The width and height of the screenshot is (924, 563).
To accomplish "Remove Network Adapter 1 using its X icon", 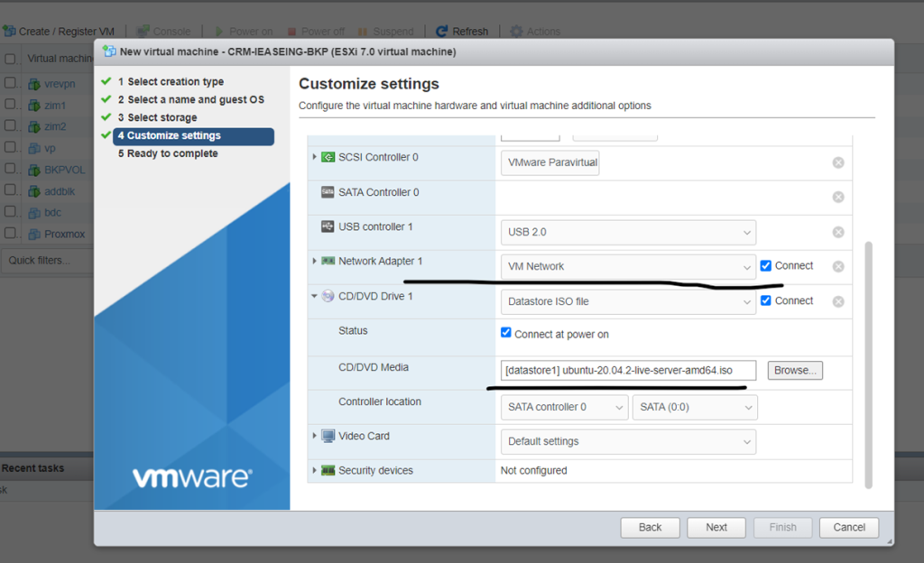I will click(838, 266).
